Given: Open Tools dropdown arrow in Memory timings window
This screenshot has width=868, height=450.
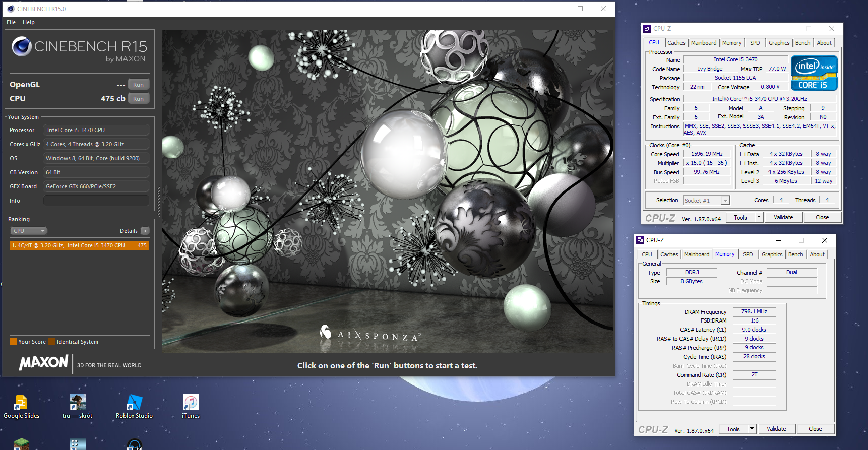Looking at the screenshot, I should click(752, 429).
